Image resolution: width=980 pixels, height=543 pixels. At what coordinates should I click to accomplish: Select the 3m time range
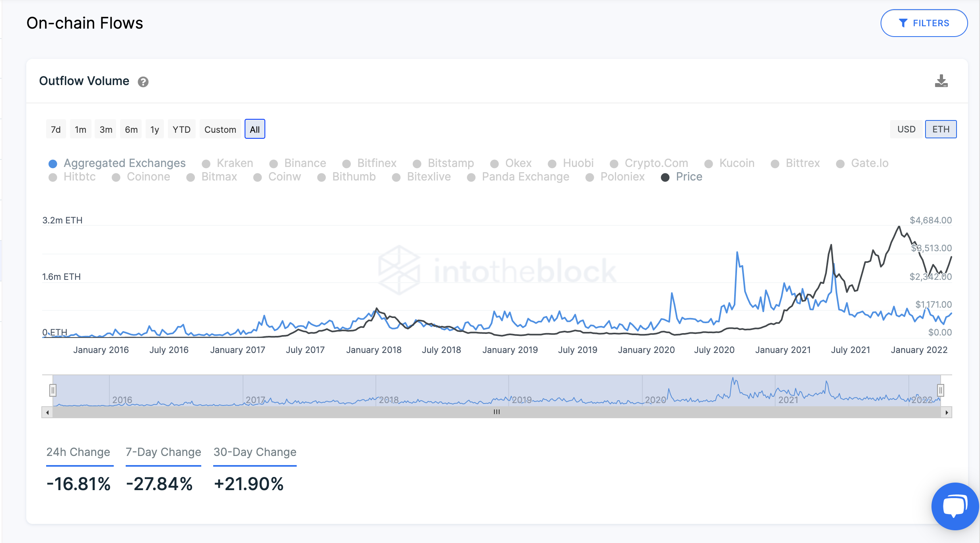click(106, 129)
